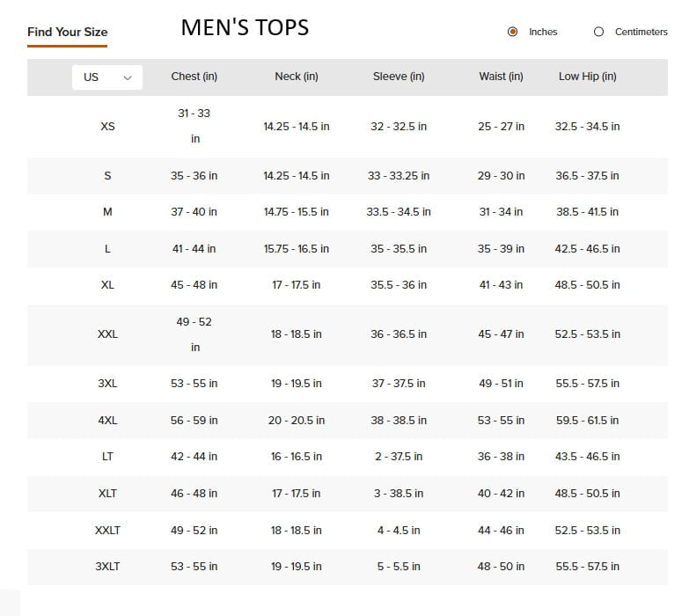
Task: Select the 3XLT size row label
Action: click(107, 567)
